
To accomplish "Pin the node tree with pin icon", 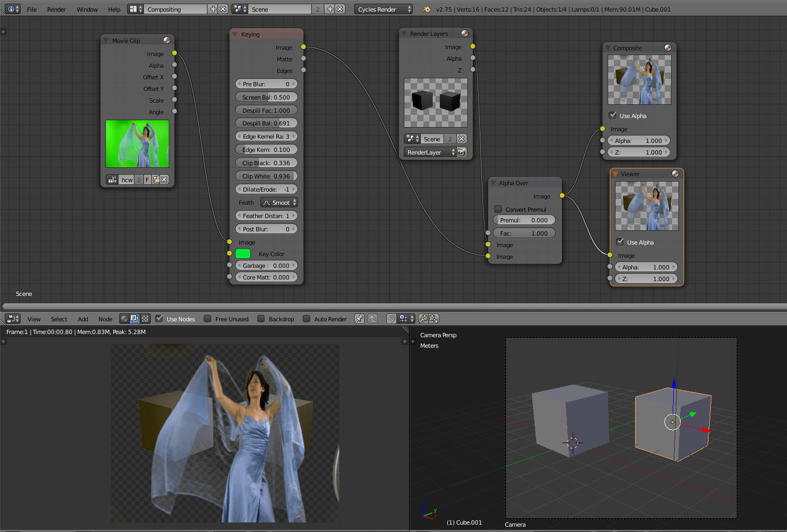I will 359,319.
